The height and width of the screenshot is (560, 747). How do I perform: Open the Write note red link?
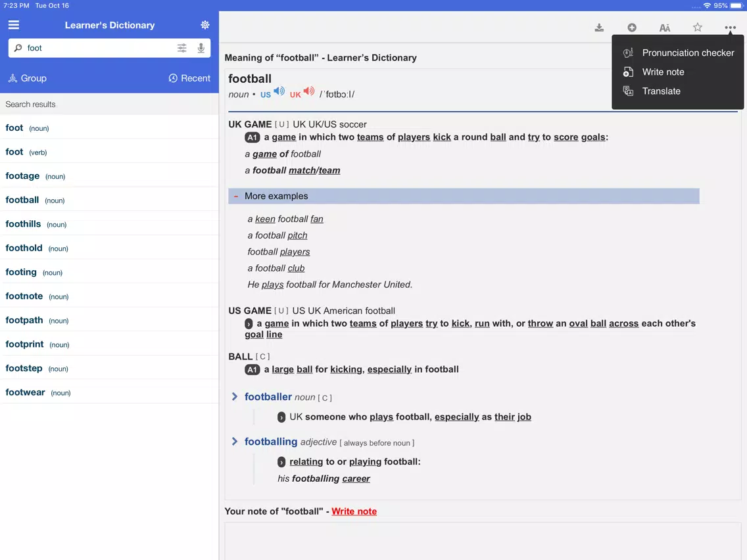coord(354,511)
